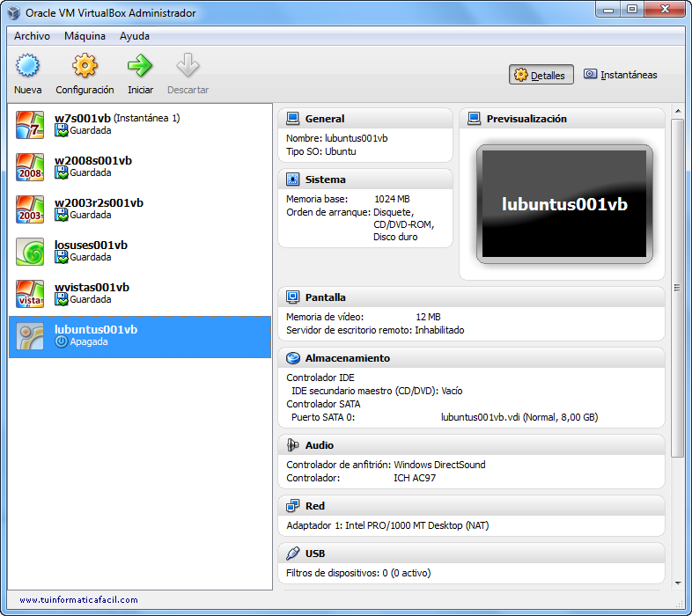The width and height of the screenshot is (692, 616).
Task: Click the 'Inhabilitado' remote desktop value
Action: [x=439, y=330]
